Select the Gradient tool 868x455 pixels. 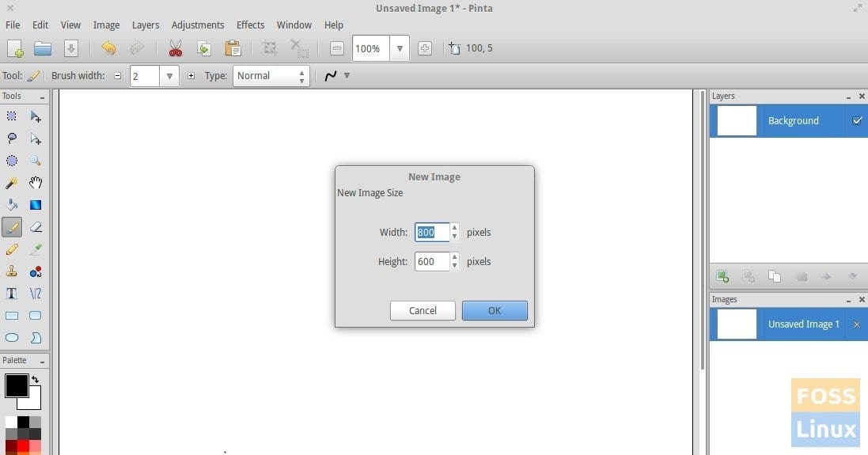coord(36,205)
